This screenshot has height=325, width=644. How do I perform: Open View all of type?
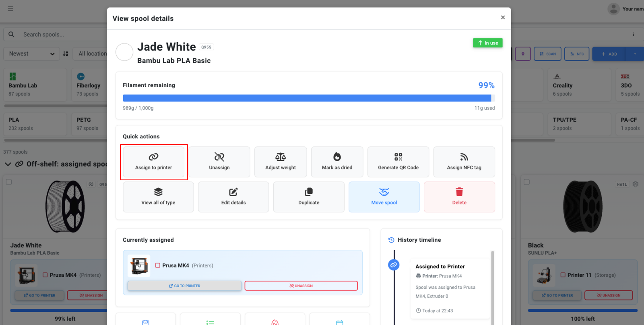(x=158, y=197)
